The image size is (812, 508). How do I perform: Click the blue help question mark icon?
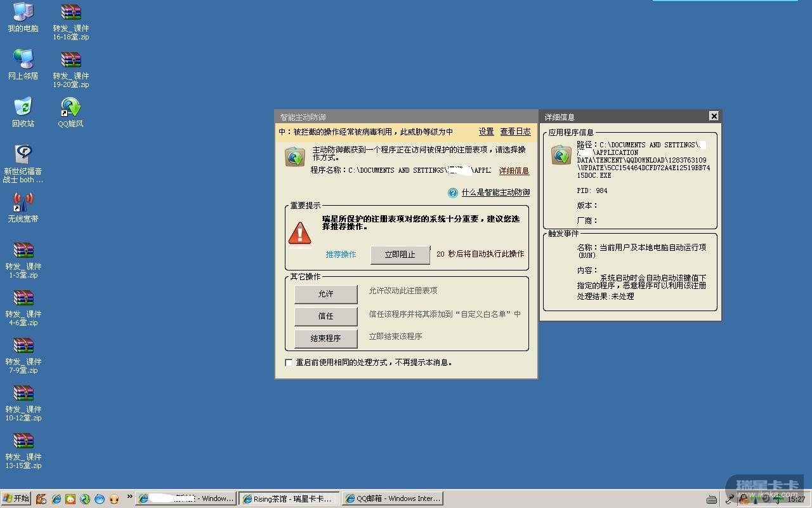453,192
